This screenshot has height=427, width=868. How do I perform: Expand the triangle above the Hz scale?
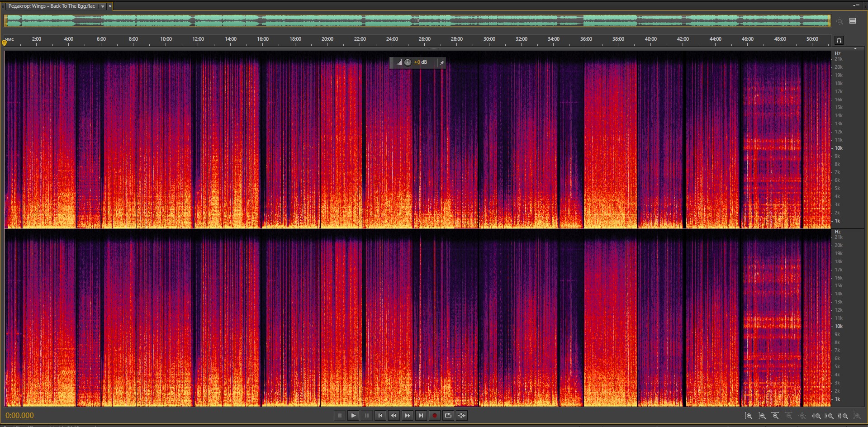click(x=855, y=48)
